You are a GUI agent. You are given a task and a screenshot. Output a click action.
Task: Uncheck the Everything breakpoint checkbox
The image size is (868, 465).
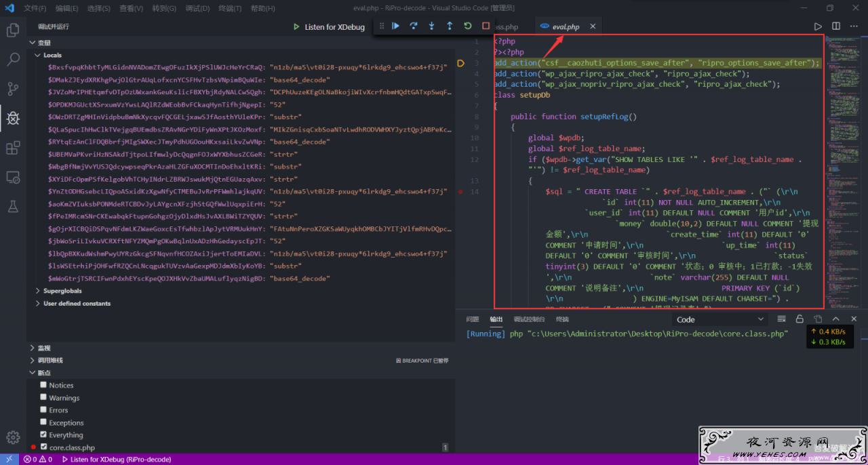(43, 434)
